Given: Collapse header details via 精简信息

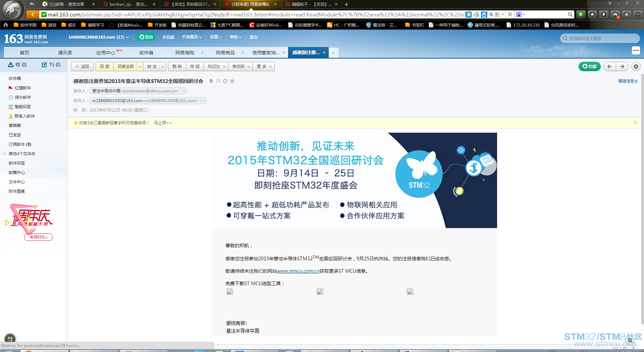Looking at the screenshot, I should coord(628,81).
